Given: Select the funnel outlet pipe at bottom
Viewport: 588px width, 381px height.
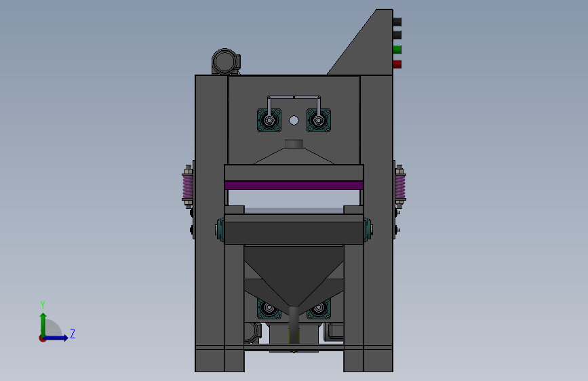Looking at the screenshot, I should click(x=294, y=325).
